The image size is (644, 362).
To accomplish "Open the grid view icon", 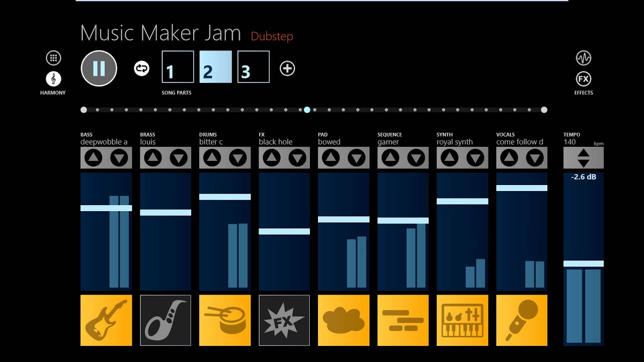I will pos(53,58).
